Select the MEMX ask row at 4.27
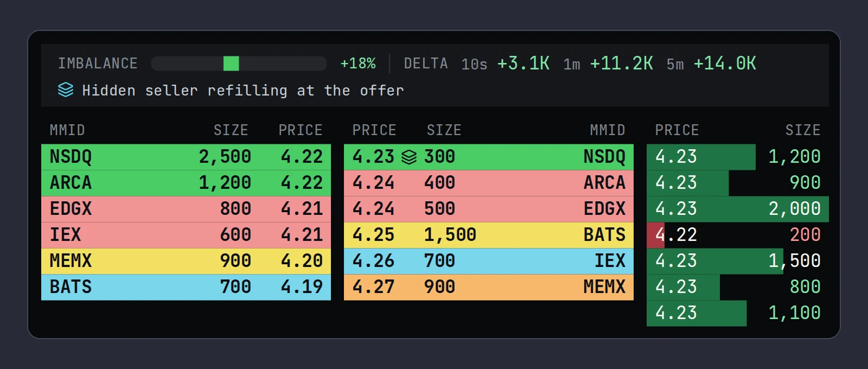 (489, 287)
